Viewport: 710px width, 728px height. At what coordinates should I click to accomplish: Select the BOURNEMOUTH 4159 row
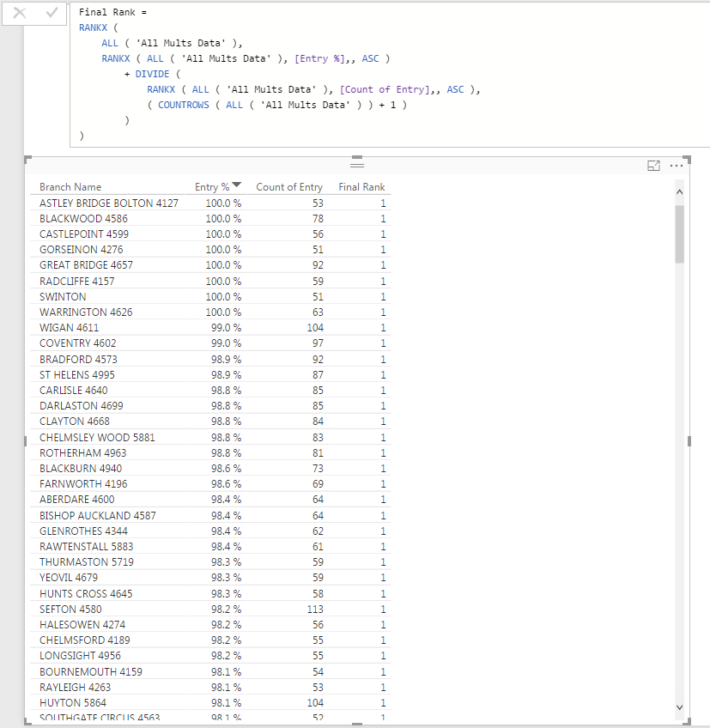(210, 671)
